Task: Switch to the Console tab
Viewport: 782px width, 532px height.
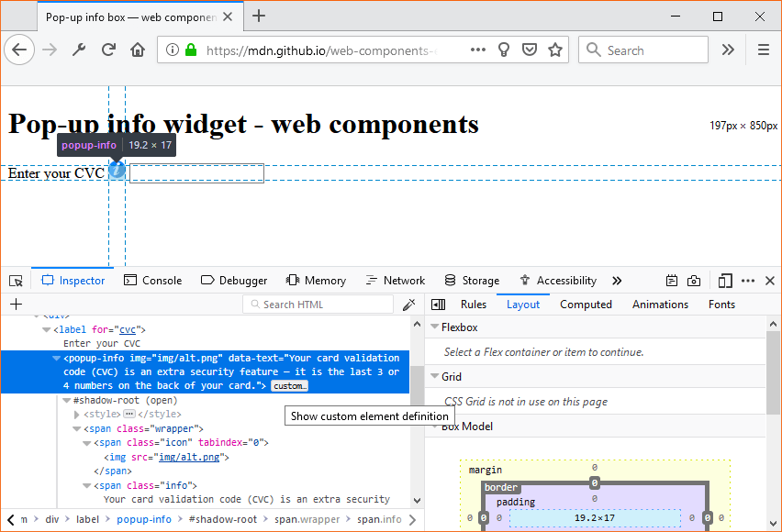Action: [152, 280]
